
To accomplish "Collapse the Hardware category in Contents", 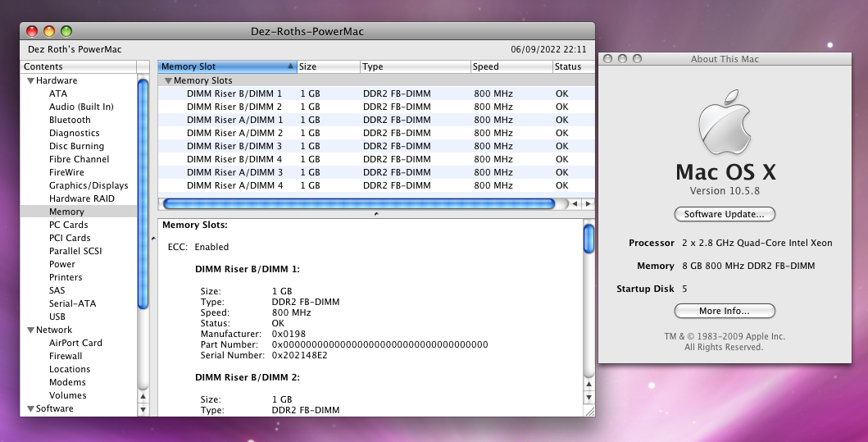I will coord(30,81).
